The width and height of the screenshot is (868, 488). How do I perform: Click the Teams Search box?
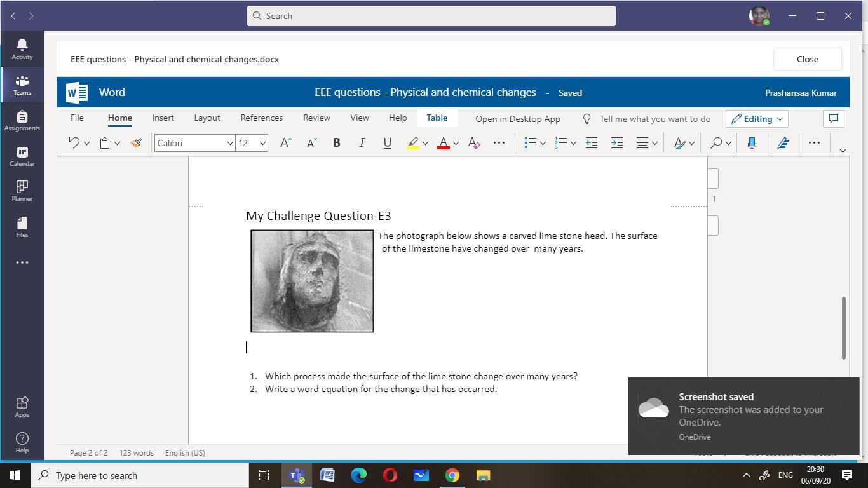(x=431, y=16)
